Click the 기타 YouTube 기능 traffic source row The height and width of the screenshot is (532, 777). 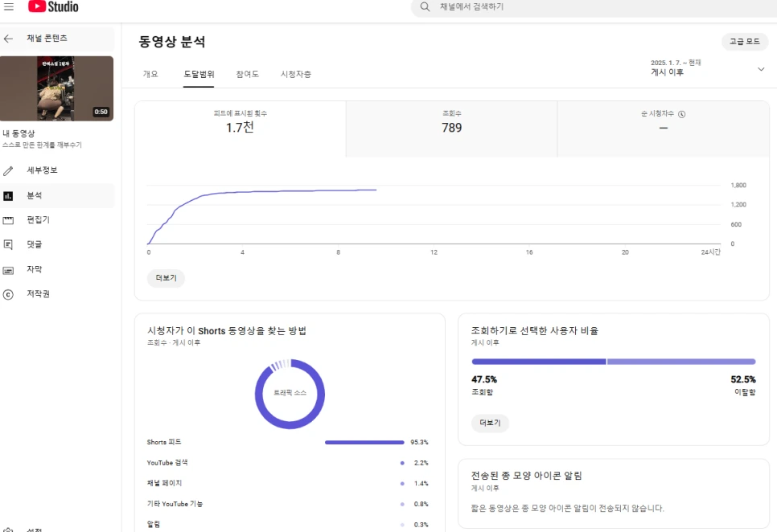(287, 504)
